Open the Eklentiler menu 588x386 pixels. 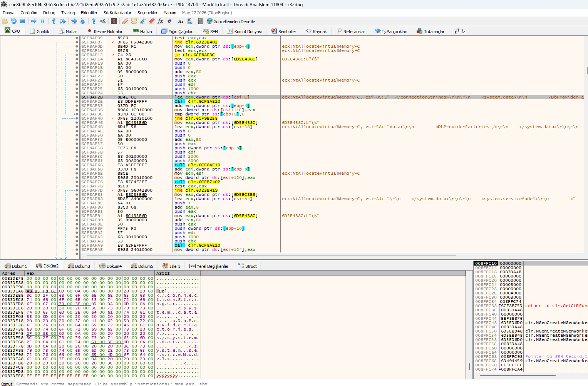coord(89,13)
